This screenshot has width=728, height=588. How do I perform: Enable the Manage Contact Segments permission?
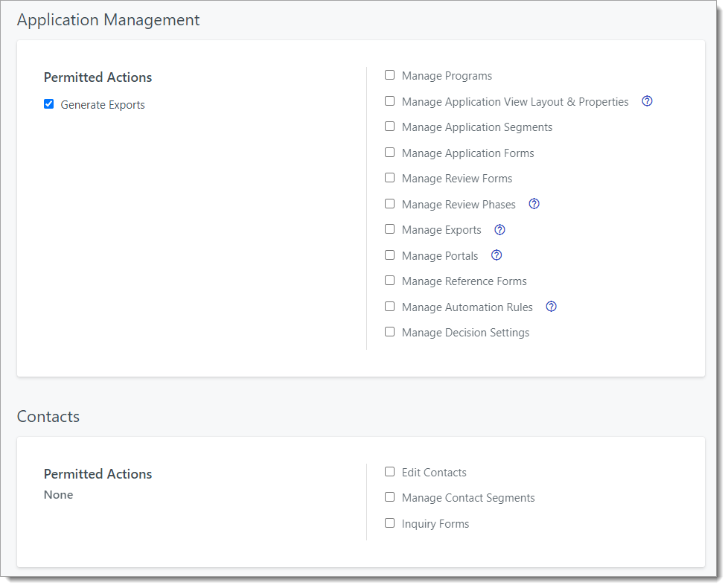pyautogui.click(x=389, y=496)
